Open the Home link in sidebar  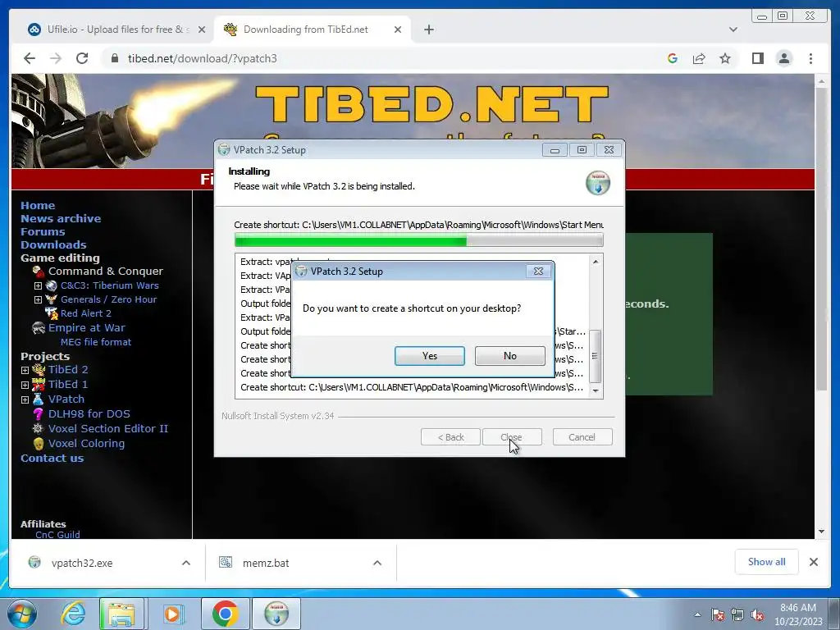38,205
